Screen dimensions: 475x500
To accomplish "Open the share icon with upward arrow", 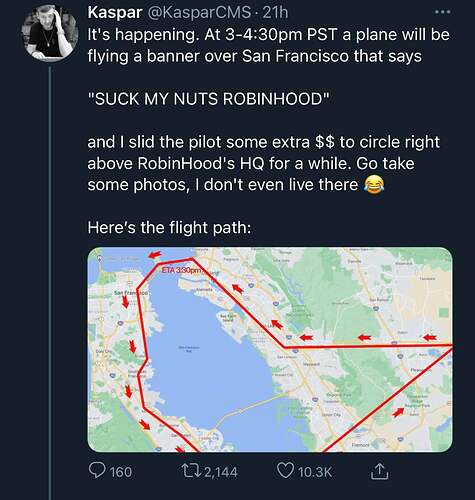I will [380, 471].
